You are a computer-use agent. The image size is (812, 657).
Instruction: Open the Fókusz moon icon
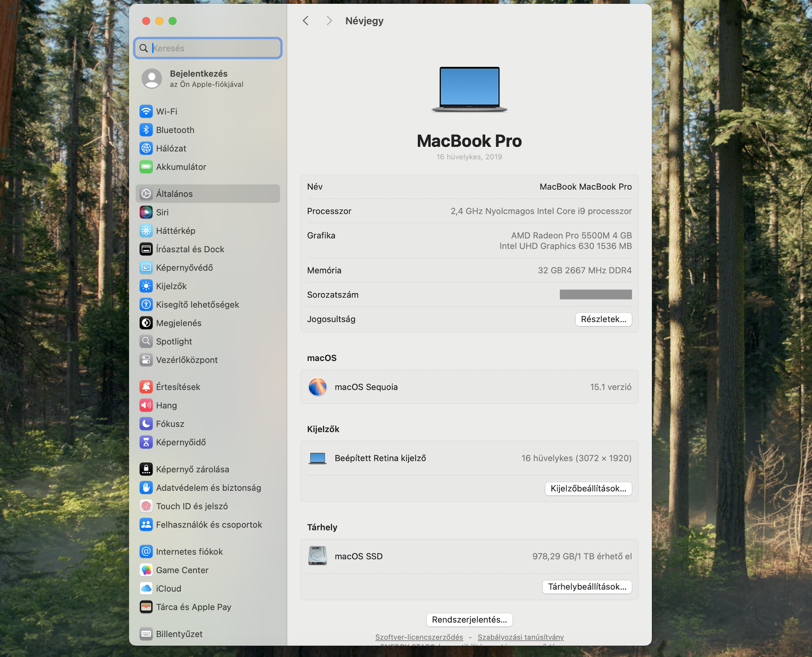(x=146, y=424)
